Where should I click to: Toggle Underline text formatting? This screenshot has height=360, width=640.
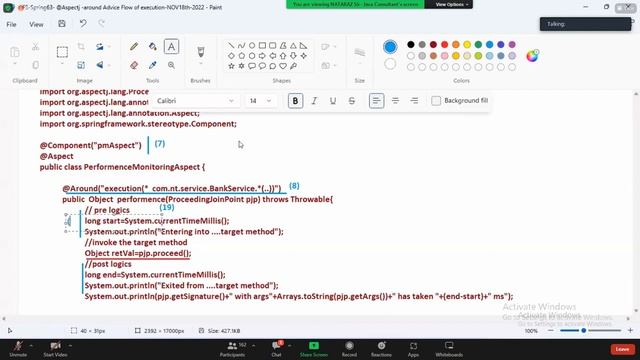(x=333, y=101)
